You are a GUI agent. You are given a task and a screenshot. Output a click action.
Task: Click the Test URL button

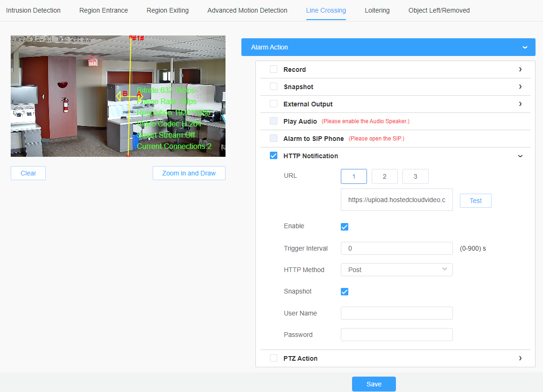(475, 201)
